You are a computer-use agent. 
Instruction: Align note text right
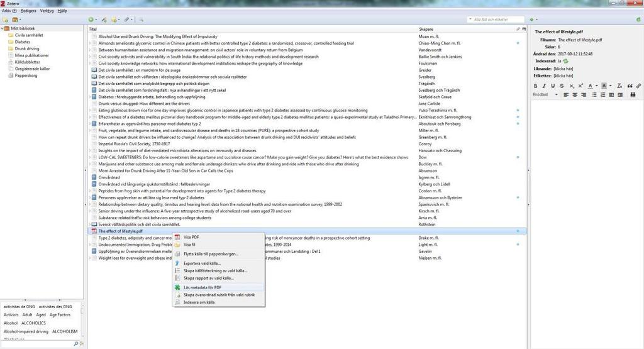pyautogui.click(x=583, y=95)
